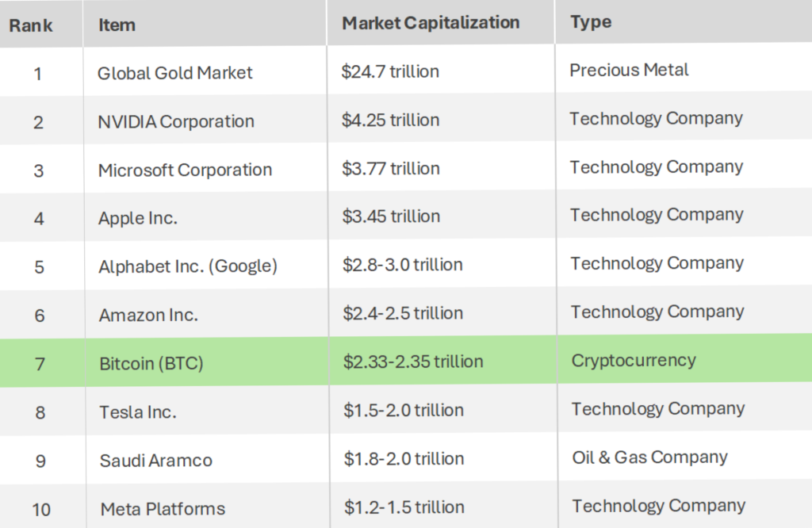Click the Saudi Aramco cell

click(x=156, y=461)
